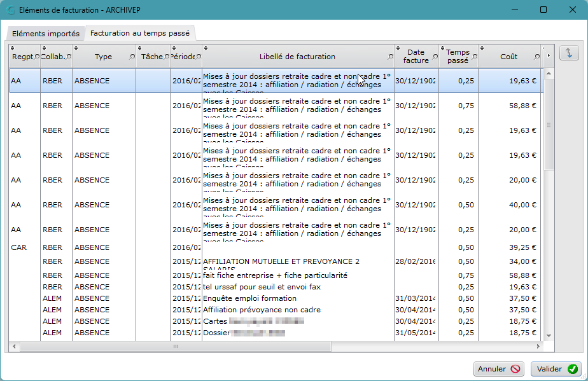
Task: Click search magnifier in Coût column header
Action: [x=536, y=57]
